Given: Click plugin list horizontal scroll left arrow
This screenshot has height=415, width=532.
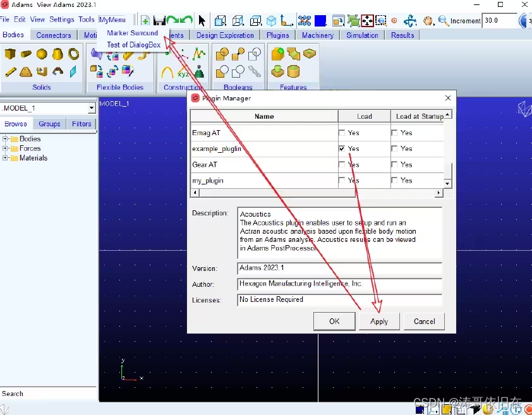Looking at the screenshot, I should (x=195, y=193).
